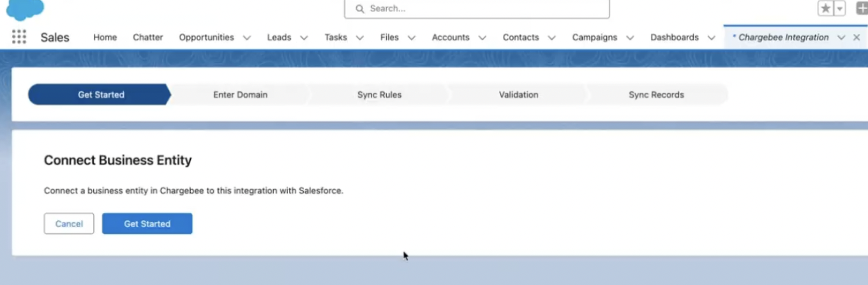Select the Validation step in path
868x285 pixels.
[x=518, y=95]
